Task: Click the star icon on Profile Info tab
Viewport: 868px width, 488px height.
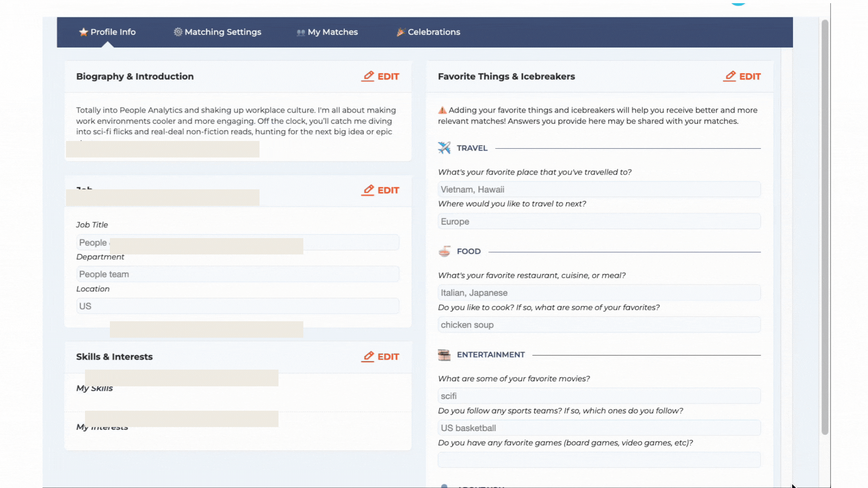Action: pos(84,32)
